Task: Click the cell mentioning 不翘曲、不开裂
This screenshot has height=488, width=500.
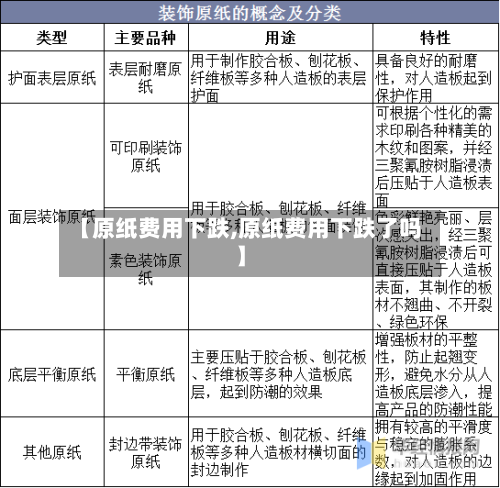Action: pos(435,269)
